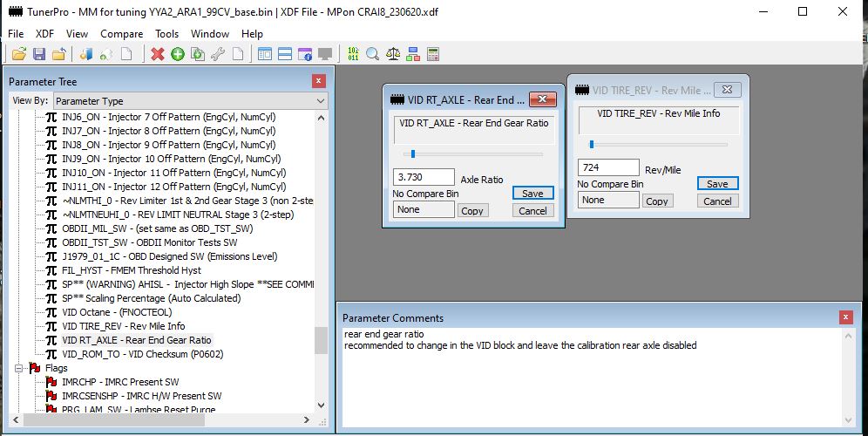Open the XDF menu
Image resolution: width=868 pixels, height=436 pixels.
click(45, 33)
